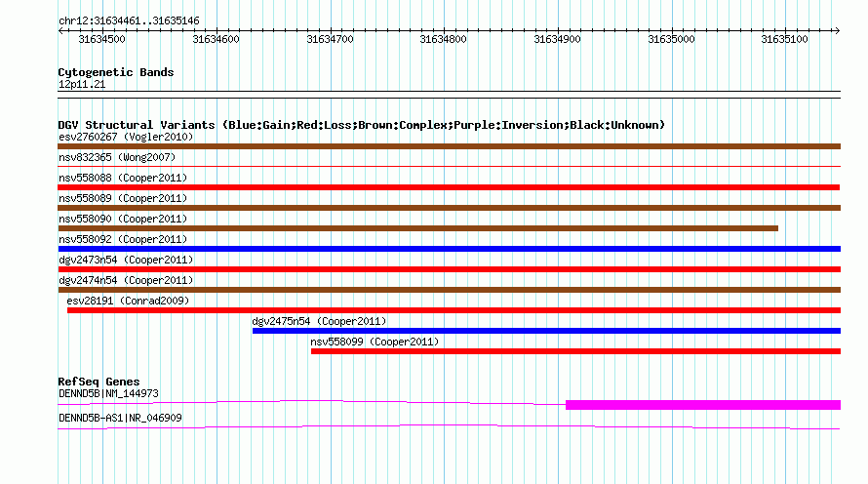Select the 12p11.21 band label

82,85
